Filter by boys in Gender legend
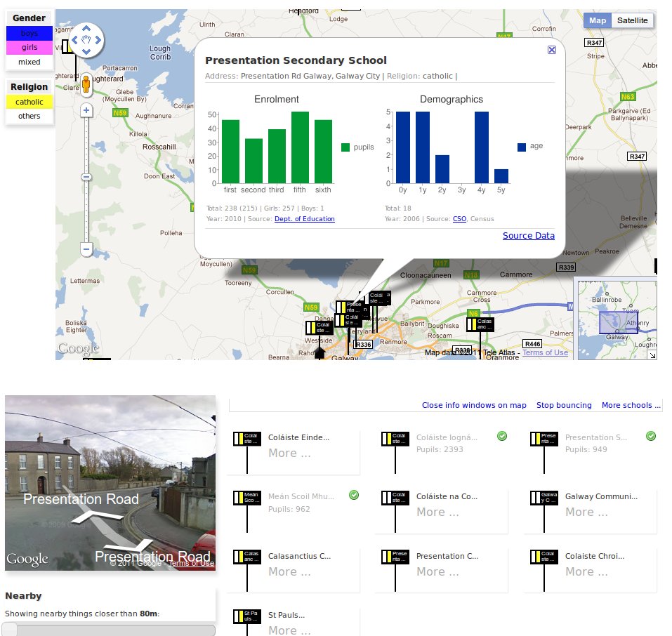Screen dimensions: 672x636 (x=29, y=33)
